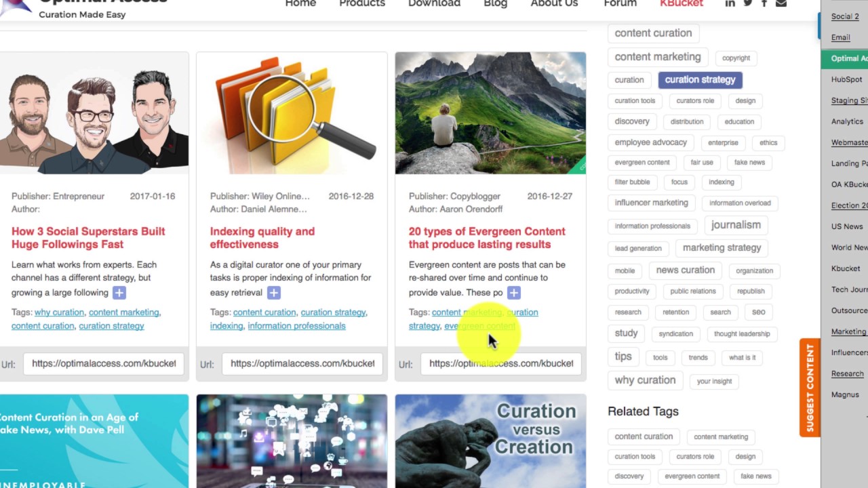
Task: Open the Social 2 item in right sidebar
Action: coord(845,17)
